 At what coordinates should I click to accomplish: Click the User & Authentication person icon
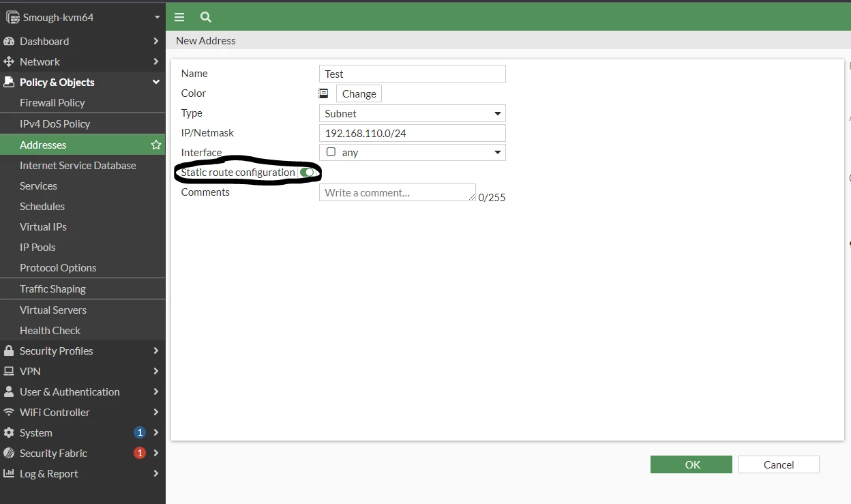point(9,391)
